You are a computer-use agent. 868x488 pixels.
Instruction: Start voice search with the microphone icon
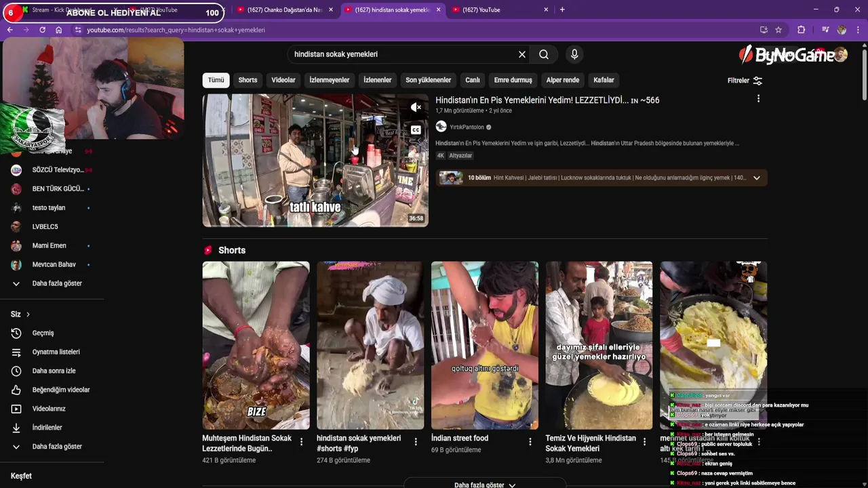point(574,54)
